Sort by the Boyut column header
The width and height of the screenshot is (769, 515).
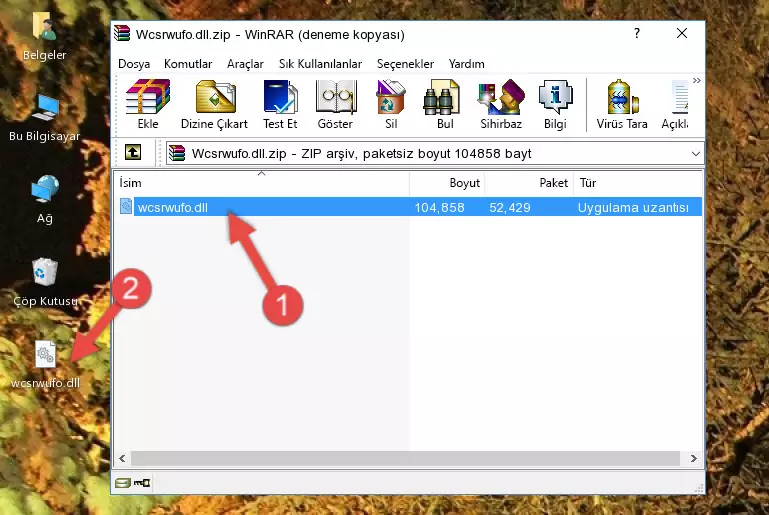447,183
